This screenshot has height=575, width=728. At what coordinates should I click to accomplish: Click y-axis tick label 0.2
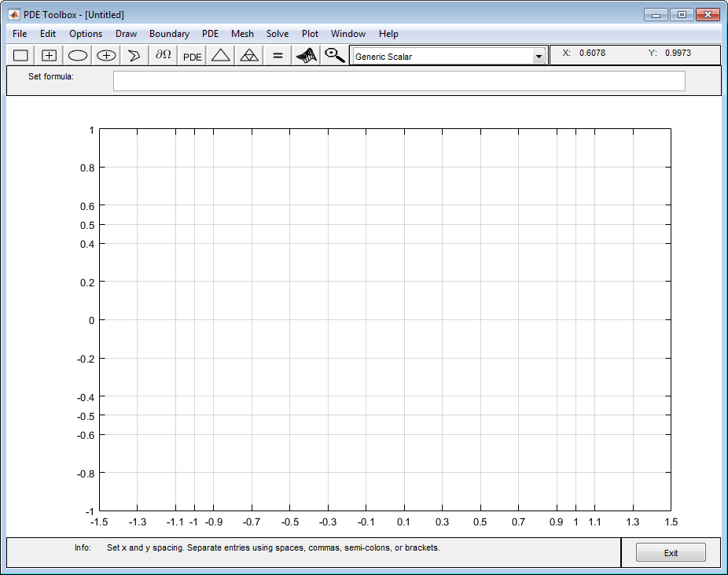(87, 282)
